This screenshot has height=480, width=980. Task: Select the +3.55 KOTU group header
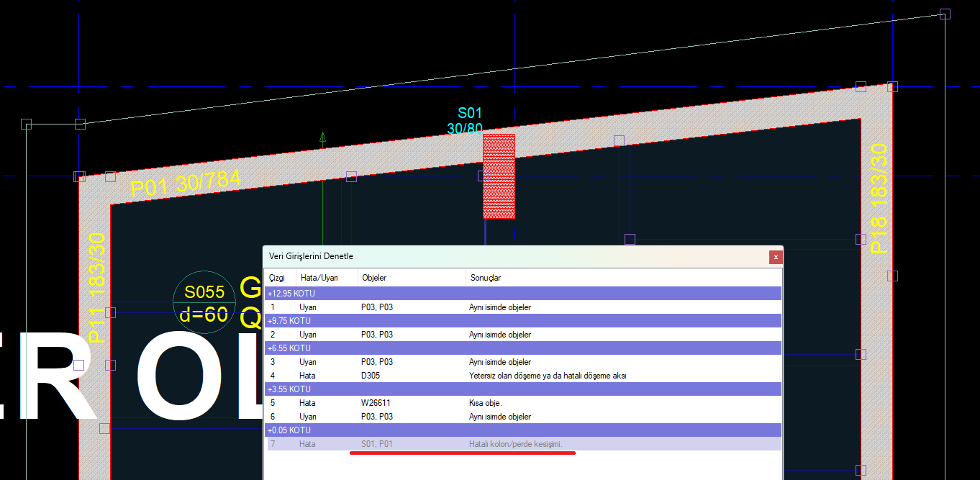point(523,389)
